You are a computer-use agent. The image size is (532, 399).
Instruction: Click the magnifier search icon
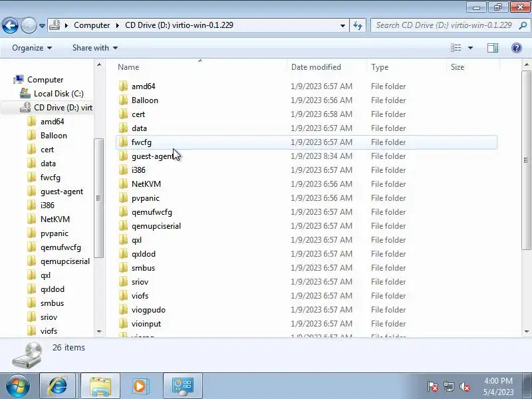[523, 25]
